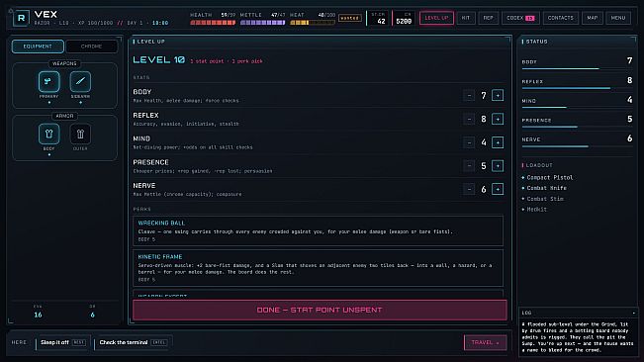The image size is (644, 362).
Task: Click Done – Stat Point Unspent button
Action: [x=320, y=310]
